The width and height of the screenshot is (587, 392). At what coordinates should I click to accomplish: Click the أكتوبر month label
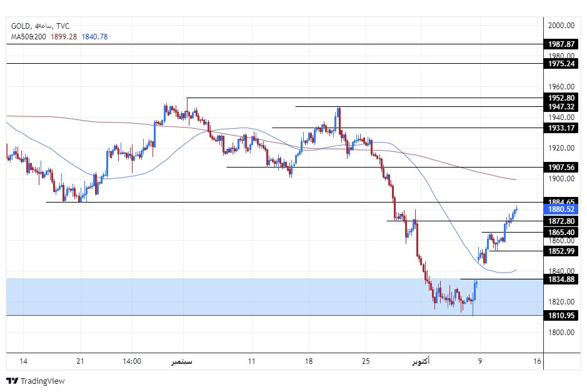pyautogui.click(x=421, y=361)
